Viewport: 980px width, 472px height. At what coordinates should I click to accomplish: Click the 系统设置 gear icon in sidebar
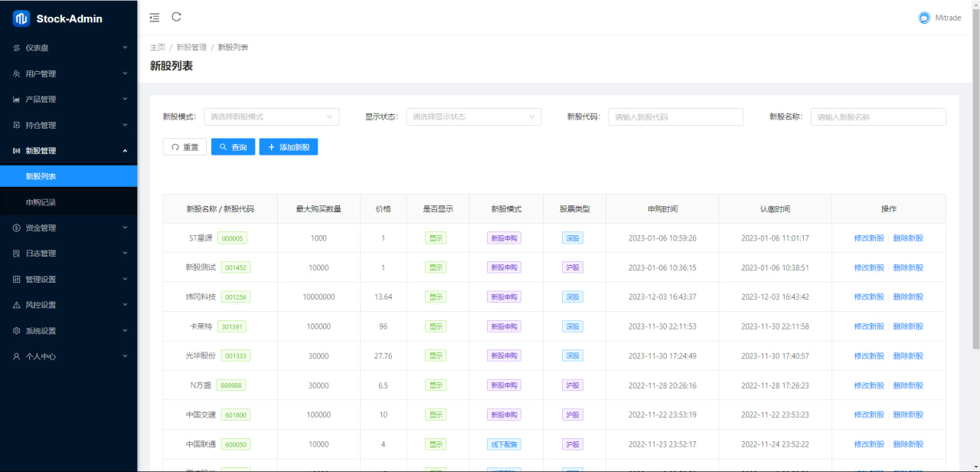coord(17,331)
